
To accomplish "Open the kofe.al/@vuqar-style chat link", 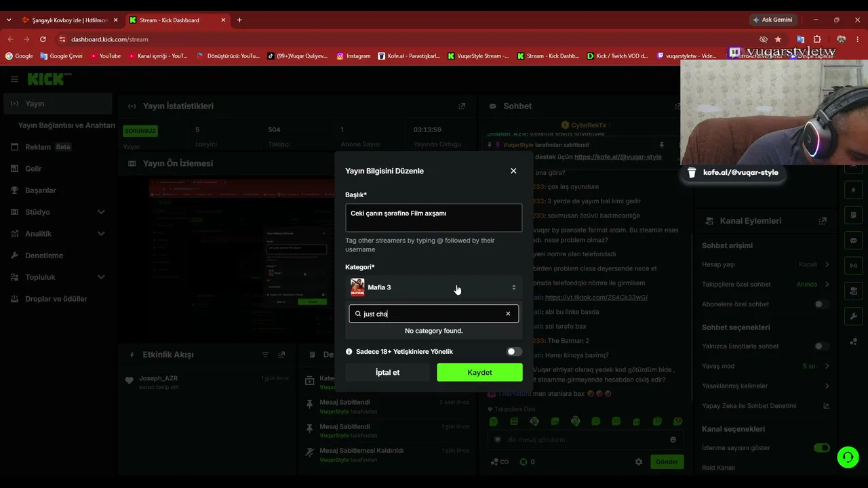I will [618, 157].
